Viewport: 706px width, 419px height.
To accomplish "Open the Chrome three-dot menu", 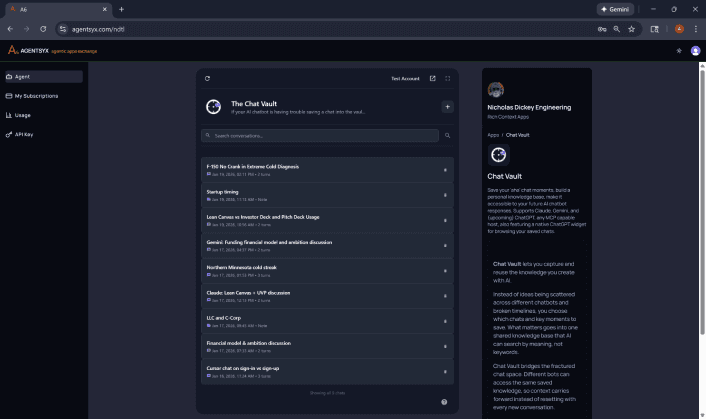I will 696,29.
